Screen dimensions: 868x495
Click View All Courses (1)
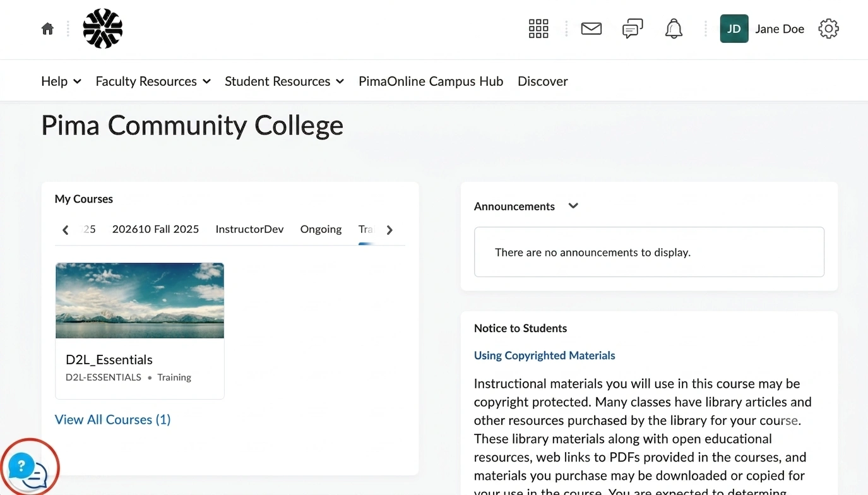click(113, 420)
